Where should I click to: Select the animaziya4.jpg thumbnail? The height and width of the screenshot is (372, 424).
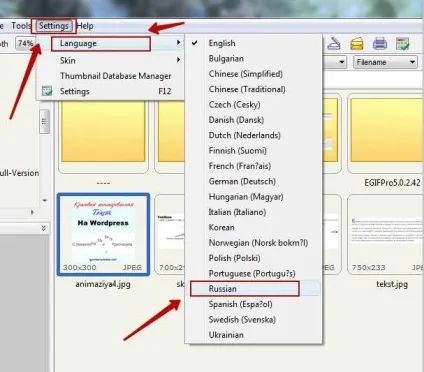[103, 235]
